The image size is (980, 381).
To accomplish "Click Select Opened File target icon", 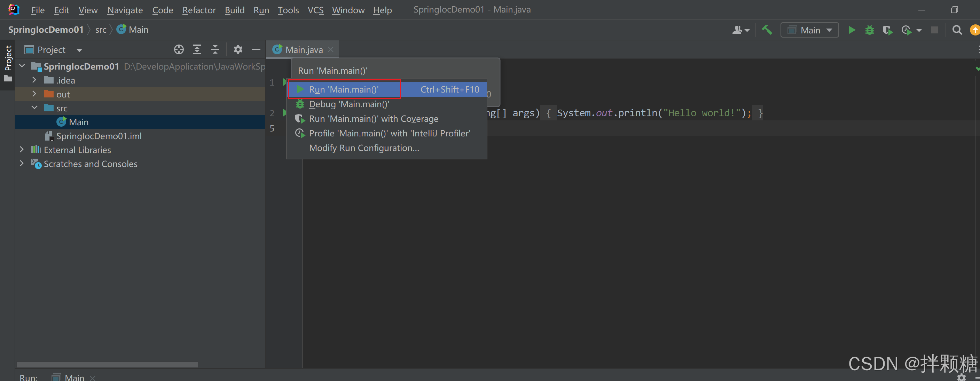I will (179, 50).
